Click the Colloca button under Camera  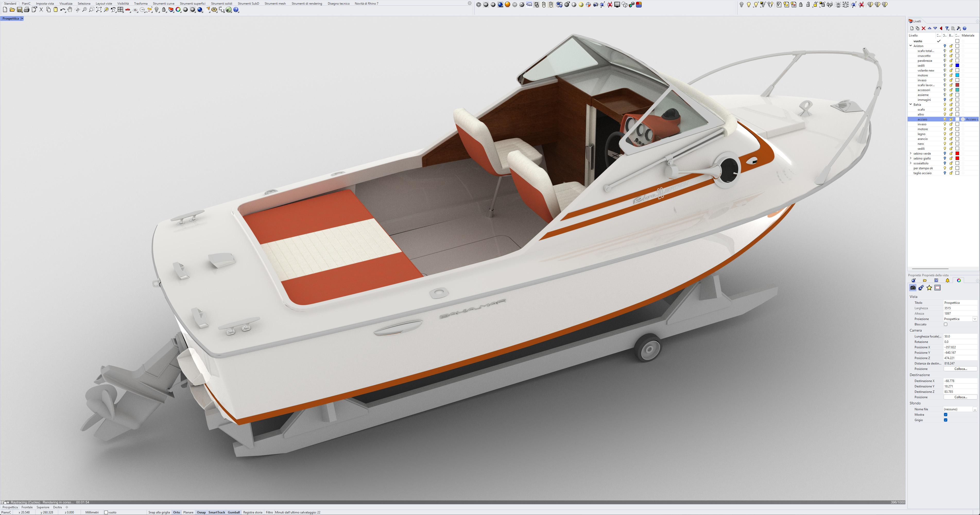[960, 369]
